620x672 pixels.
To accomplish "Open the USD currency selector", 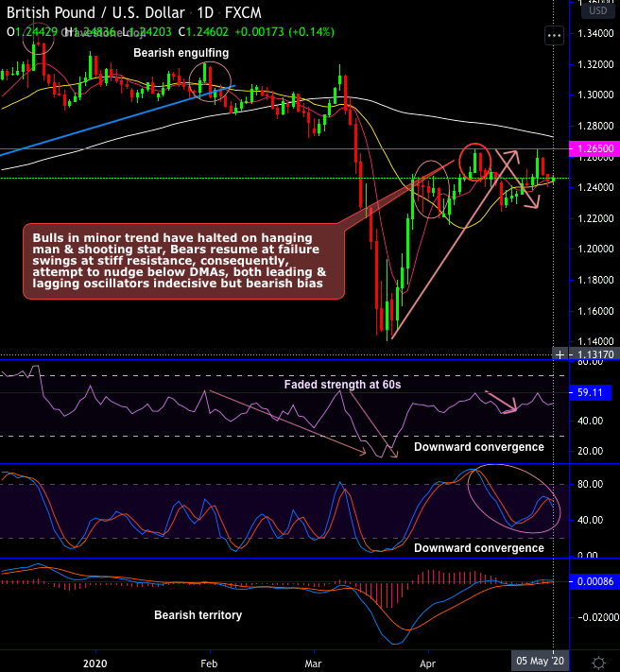I will point(597,10).
